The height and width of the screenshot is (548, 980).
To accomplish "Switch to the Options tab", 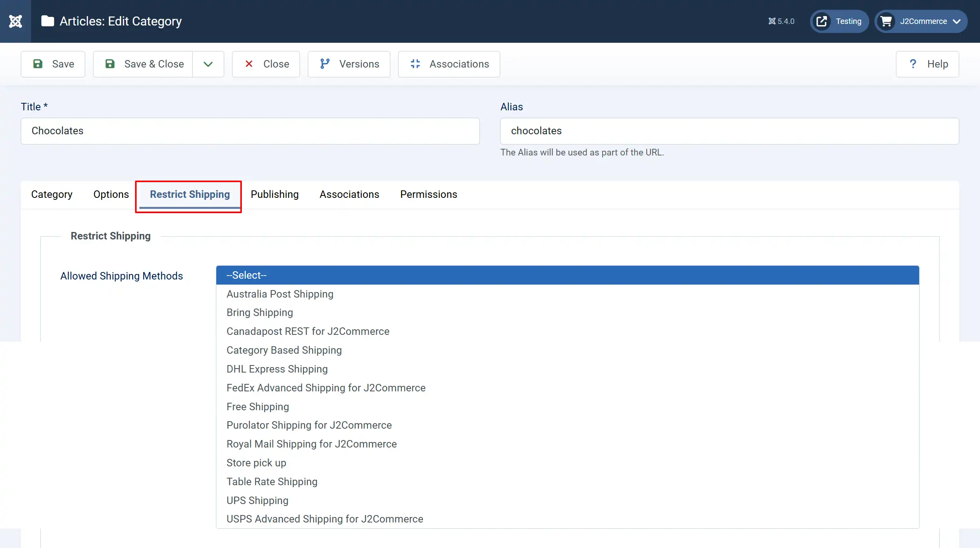I will pos(111,194).
